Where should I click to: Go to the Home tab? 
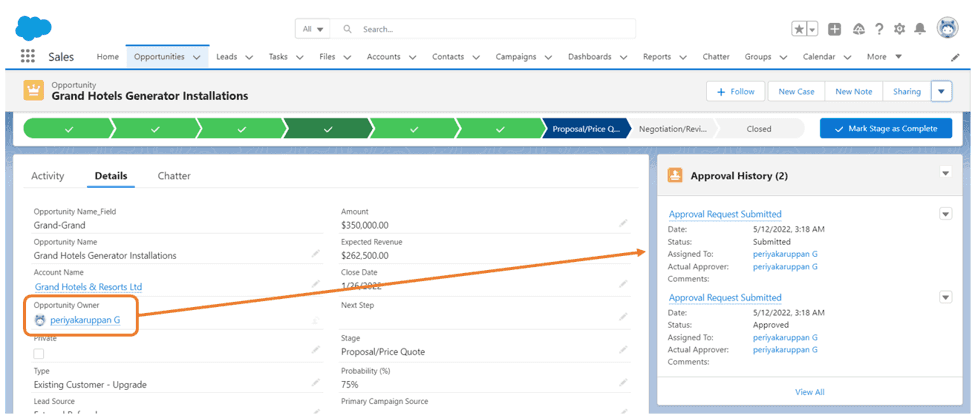[108, 57]
